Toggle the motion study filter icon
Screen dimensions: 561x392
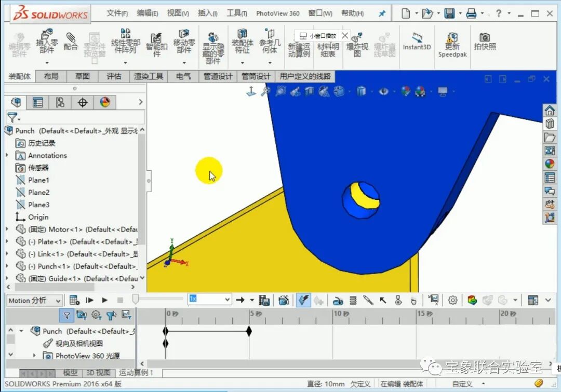click(66, 314)
